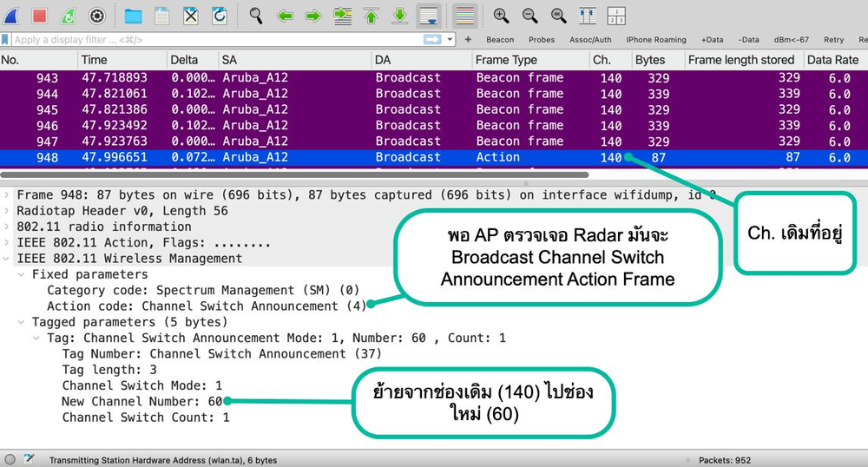Zoom in on packet text
This screenshot has height=467, width=868.
[501, 15]
